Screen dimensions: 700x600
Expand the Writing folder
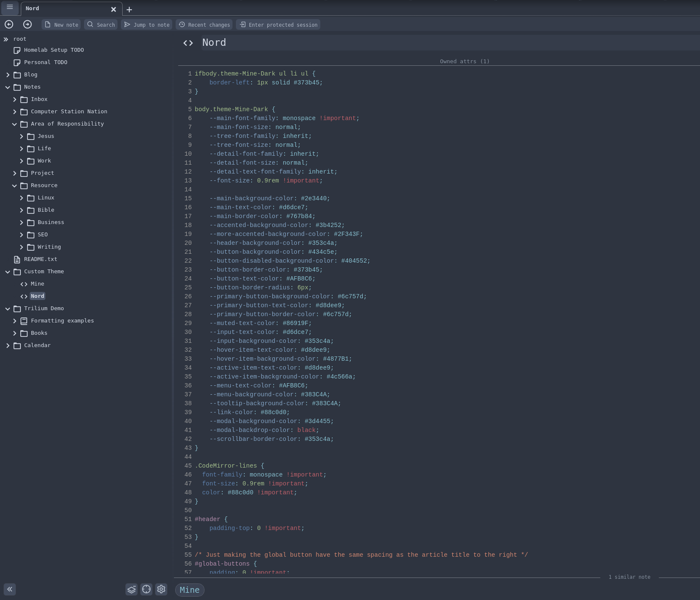click(21, 247)
